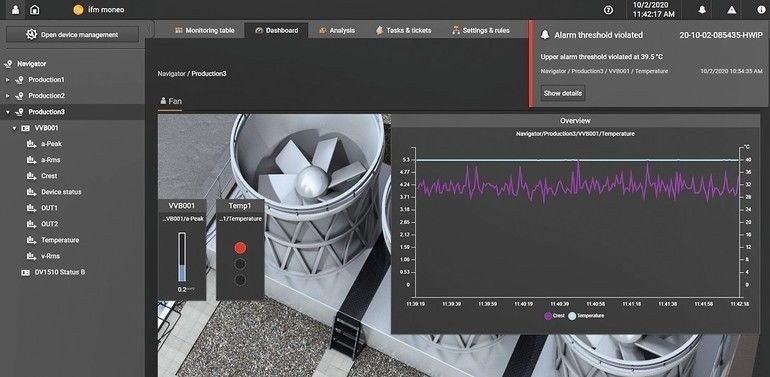Click the a-Rms data source icon
Image resolution: width=770 pixels, height=377 pixels.
pyautogui.click(x=32, y=160)
